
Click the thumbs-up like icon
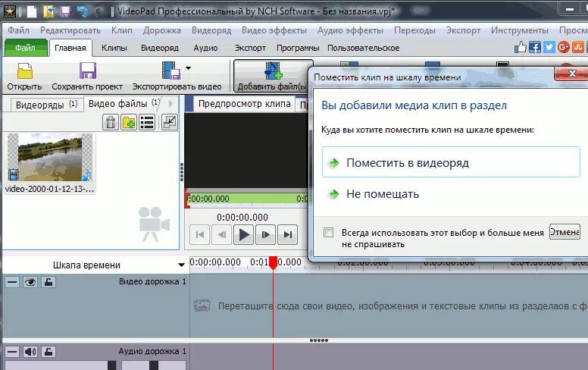(x=521, y=47)
